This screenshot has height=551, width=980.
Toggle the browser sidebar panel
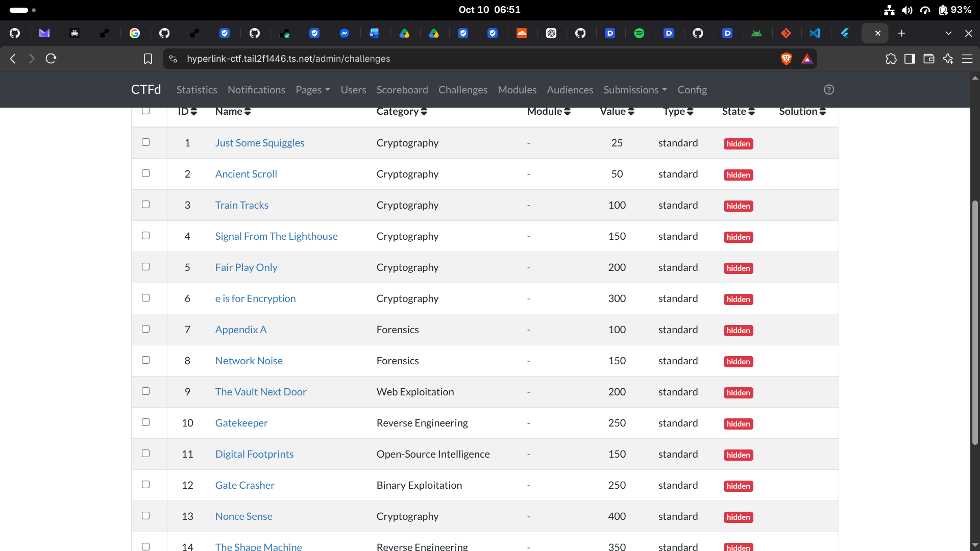click(910, 59)
